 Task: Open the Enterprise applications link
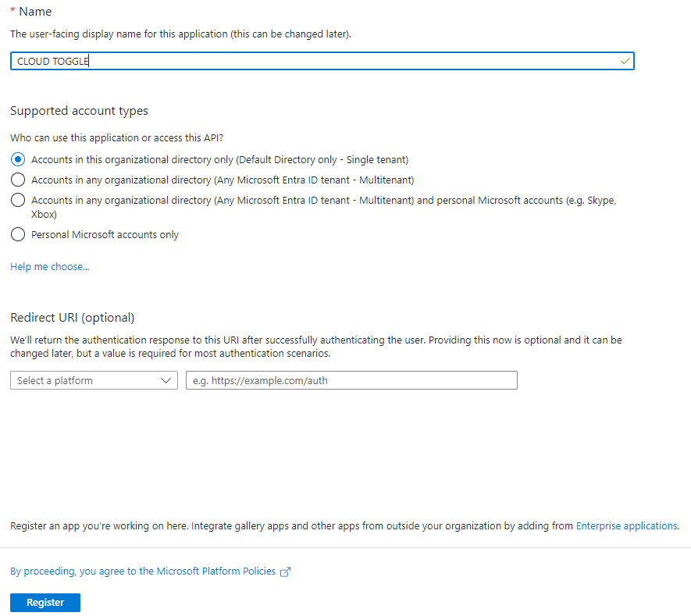pos(626,526)
